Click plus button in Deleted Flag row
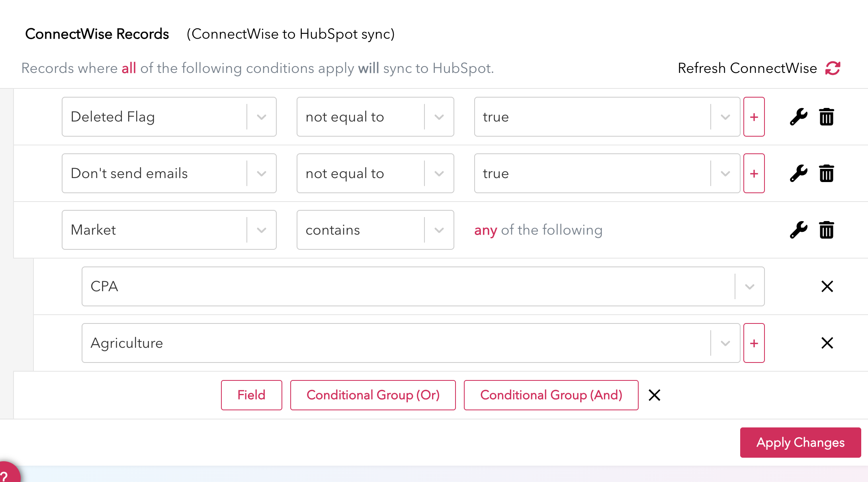The image size is (868, 482). coord(754,117)
